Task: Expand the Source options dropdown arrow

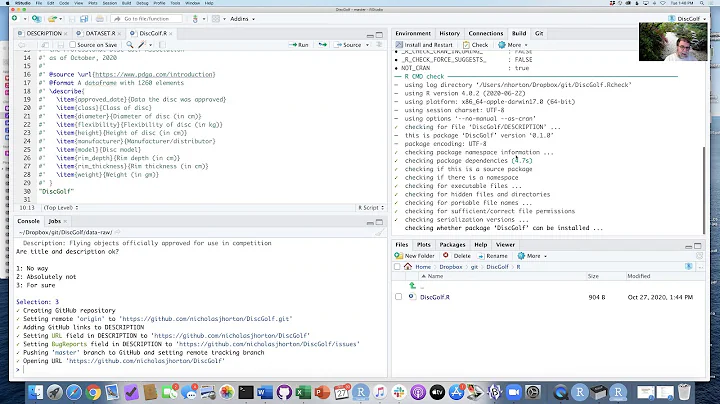Action: 367,45
